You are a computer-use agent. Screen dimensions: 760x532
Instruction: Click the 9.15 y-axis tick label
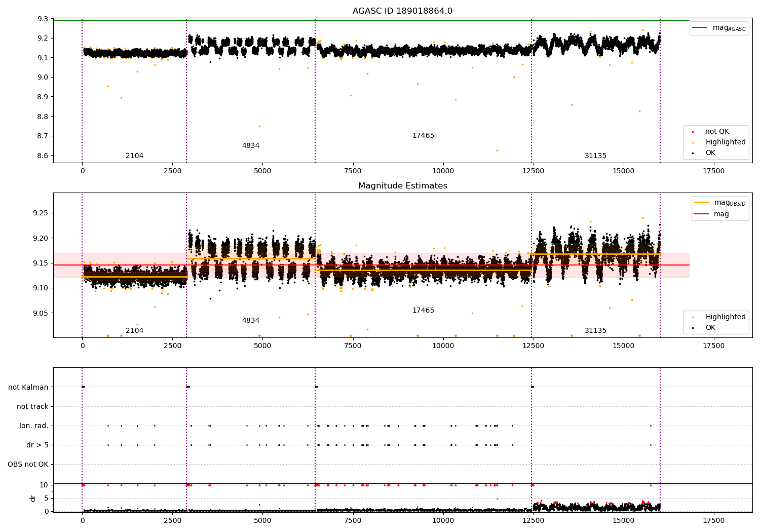(x=41, y=263)
